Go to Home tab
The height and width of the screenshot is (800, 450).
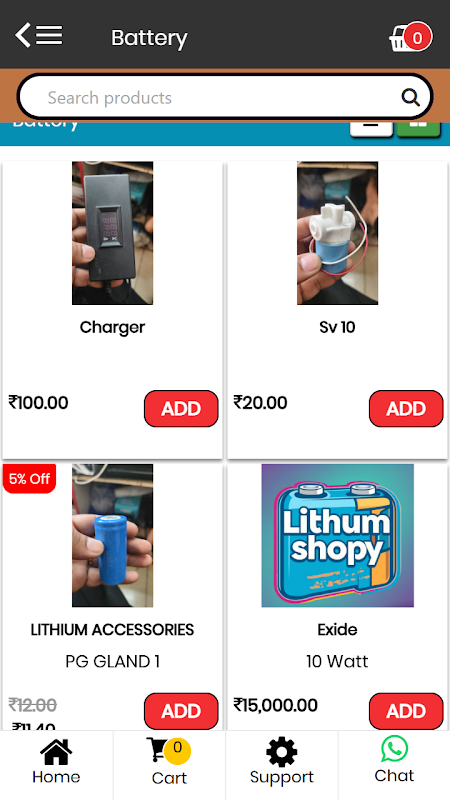click(x=56, y=762)
